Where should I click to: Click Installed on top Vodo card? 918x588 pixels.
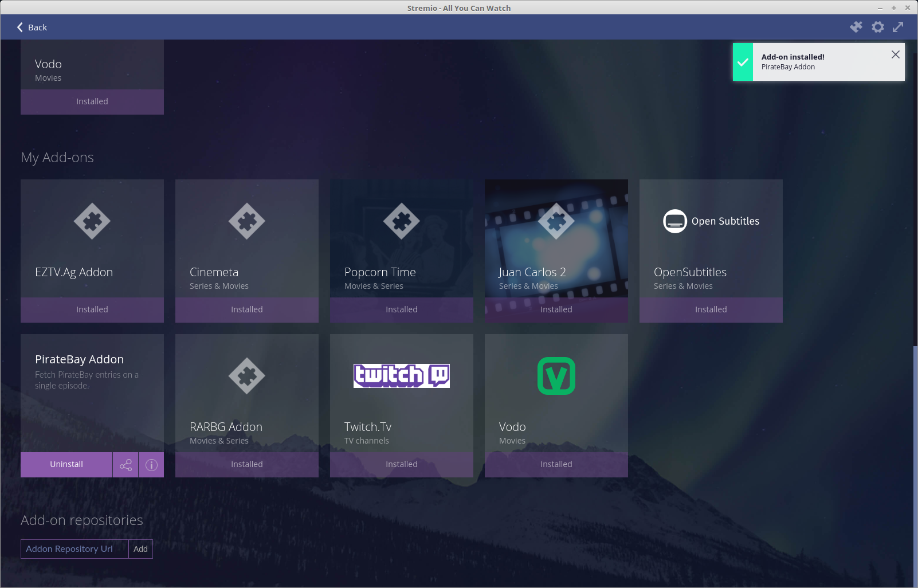coord(92,101)
